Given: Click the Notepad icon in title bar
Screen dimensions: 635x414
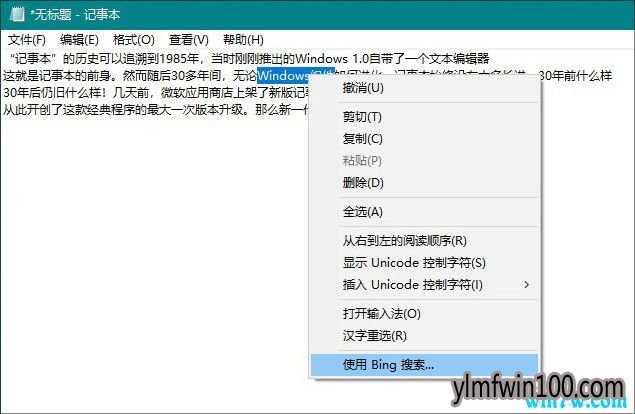Looking at the screenshot, I should pos(17,14).
